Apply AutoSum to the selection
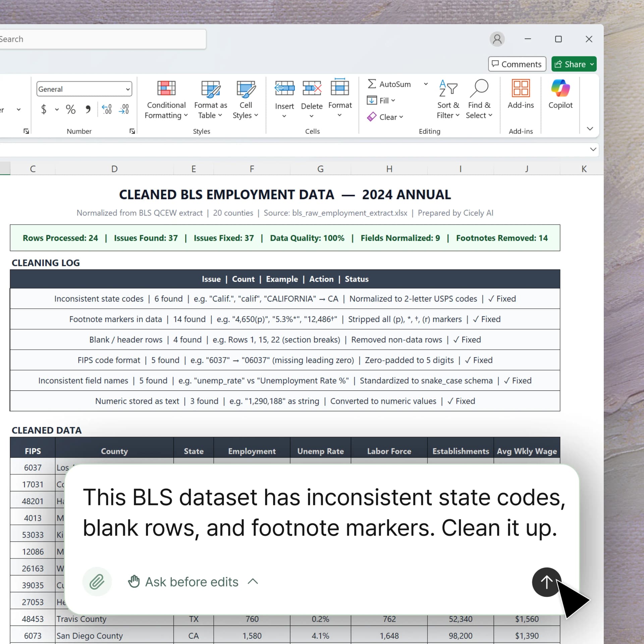Image resolution: width=644 pixels, height=644 pixels. coord(389,84)
